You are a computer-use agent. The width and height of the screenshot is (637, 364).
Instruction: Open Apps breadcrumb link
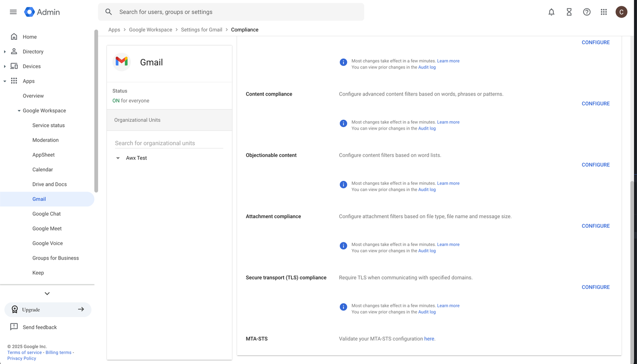114,30
